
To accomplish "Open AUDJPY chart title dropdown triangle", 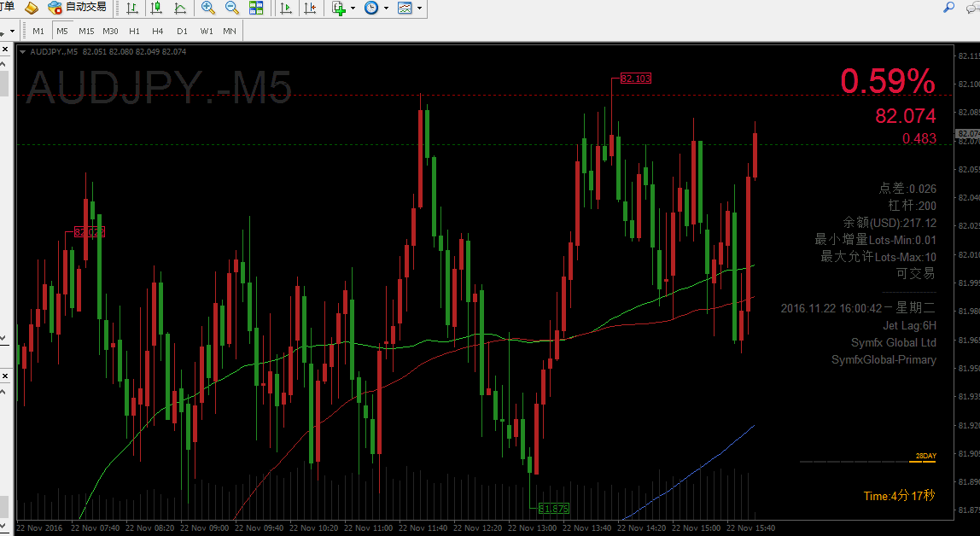I will pos(22,52).
